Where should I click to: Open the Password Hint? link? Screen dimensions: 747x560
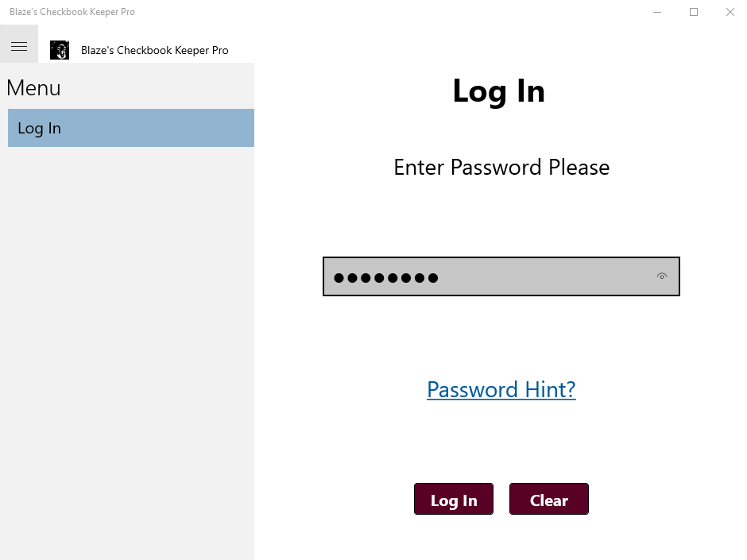click(501, 389)
